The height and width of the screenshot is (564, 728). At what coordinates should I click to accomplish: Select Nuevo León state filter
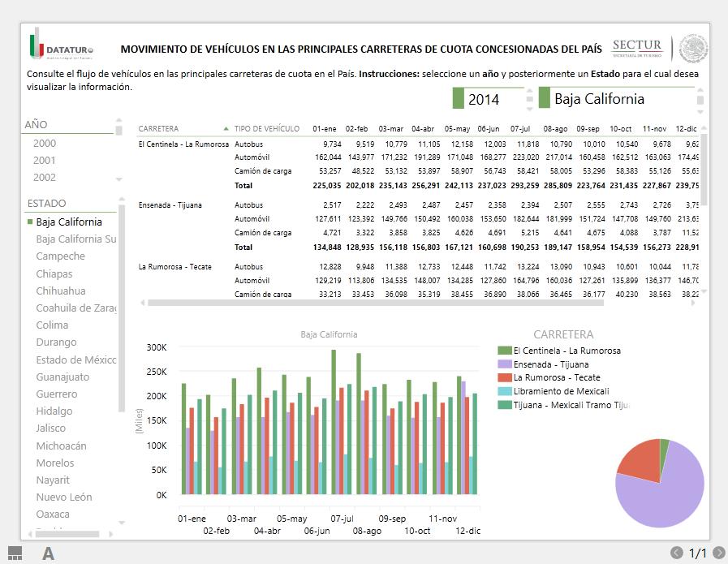tap(64, 497)
